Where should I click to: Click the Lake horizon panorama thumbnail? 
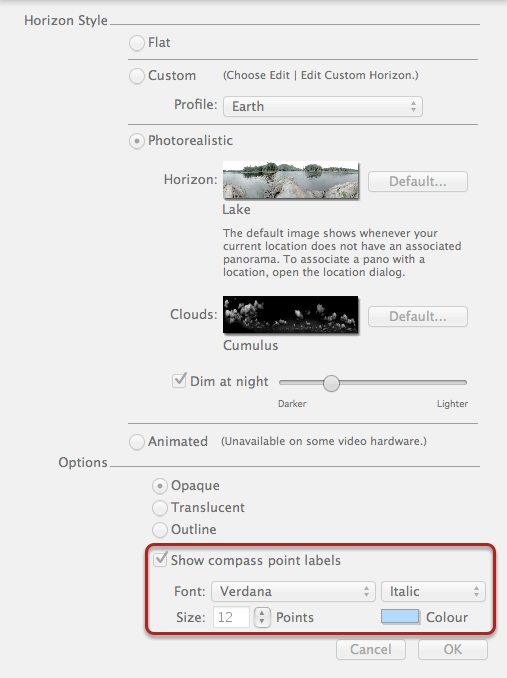(x=290, y=180)
